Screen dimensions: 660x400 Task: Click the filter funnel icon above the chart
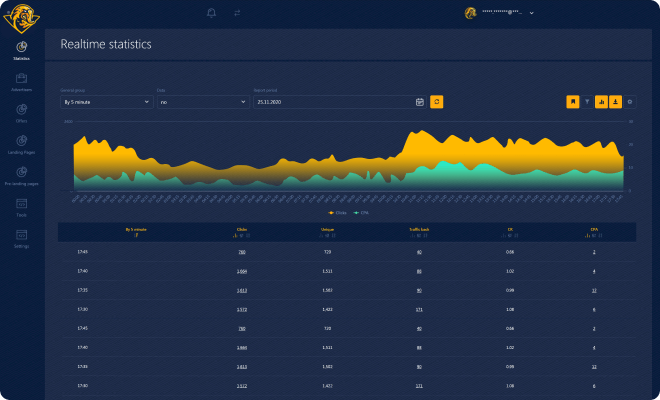click(x=587, y=101)
